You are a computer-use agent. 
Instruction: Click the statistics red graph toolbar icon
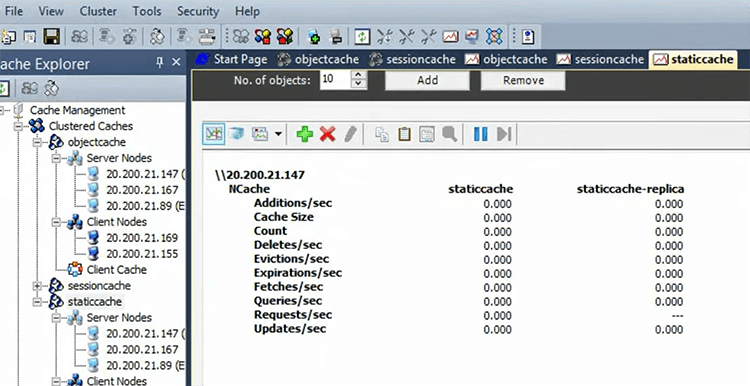(450, 36)
